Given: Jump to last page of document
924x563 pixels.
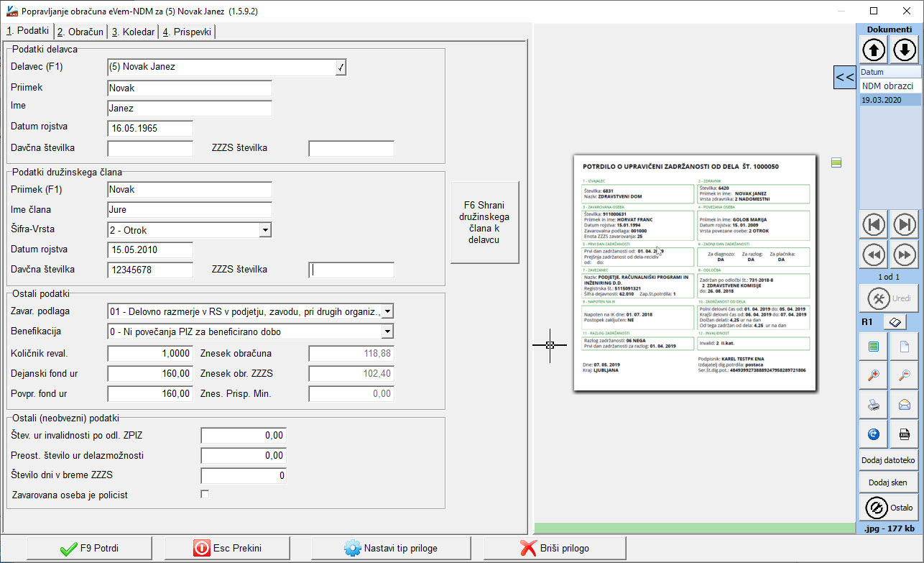Looking at the screenshot, I should (x=905, y=224).
